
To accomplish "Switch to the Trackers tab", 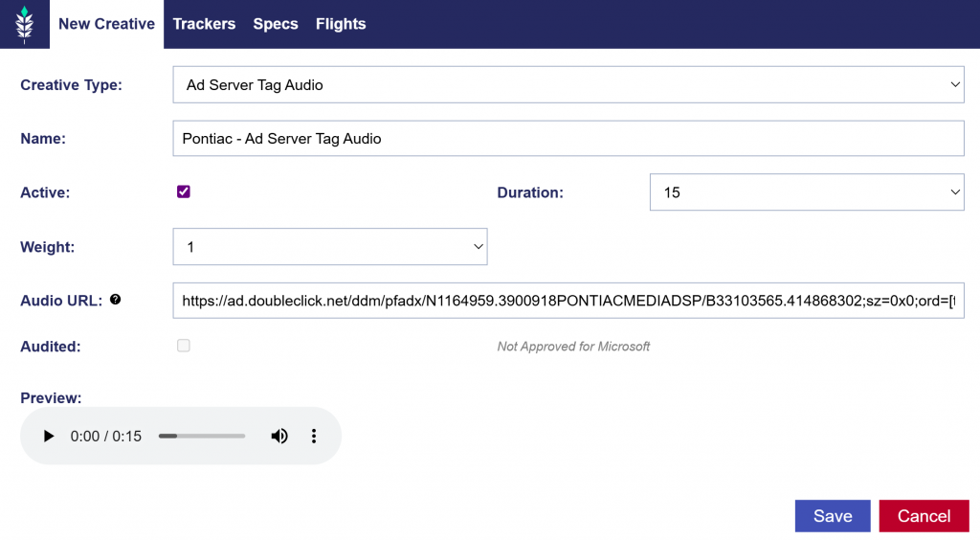I will [204, 24].
